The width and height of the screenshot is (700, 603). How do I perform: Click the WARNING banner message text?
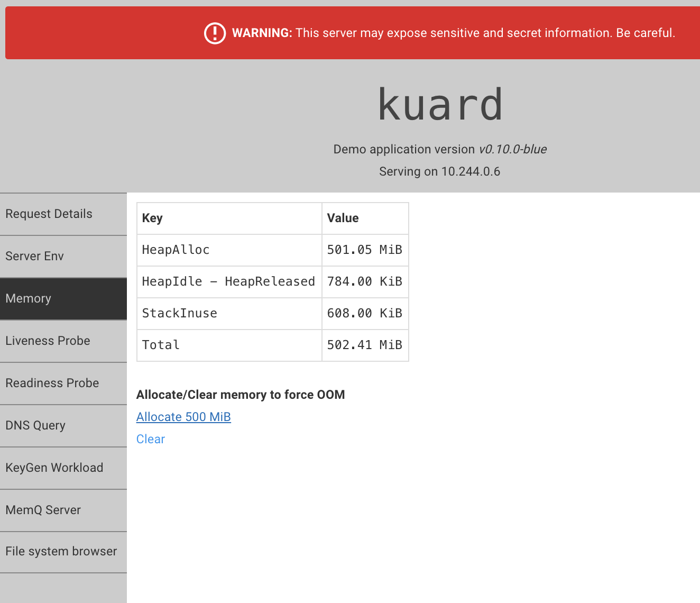point(454,33)
